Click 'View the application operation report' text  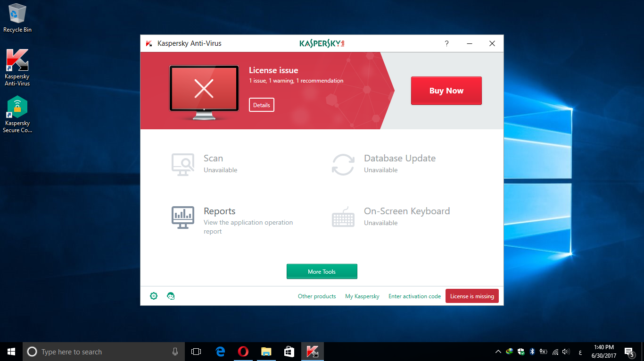248,227
